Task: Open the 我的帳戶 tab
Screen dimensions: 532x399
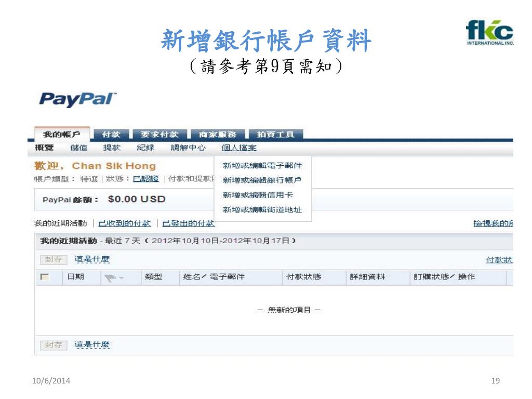Action: 62,135
